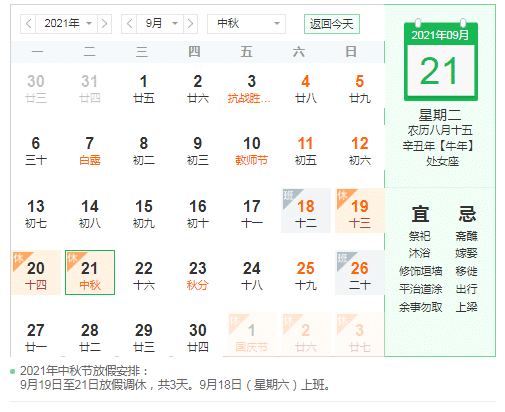
Task: Select September 13 初七
Action: pyautogui.click(x=36, y=213)
